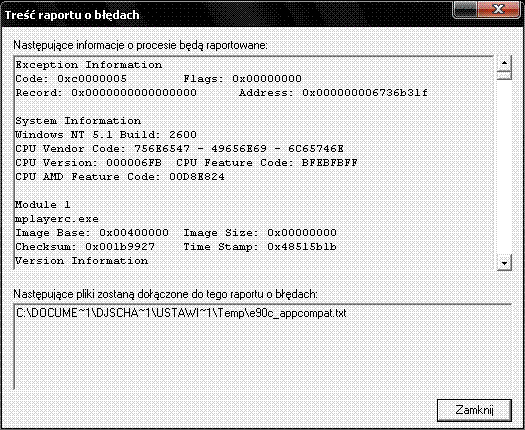Click the scrollbar up arrow
This screenshot has height=430, width=525.
pos(504,63)
